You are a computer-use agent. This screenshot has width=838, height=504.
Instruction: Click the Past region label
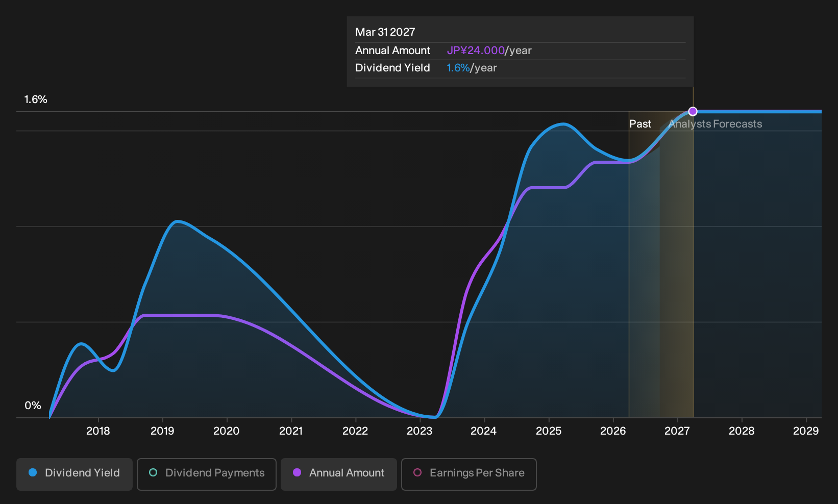point(640,124)
